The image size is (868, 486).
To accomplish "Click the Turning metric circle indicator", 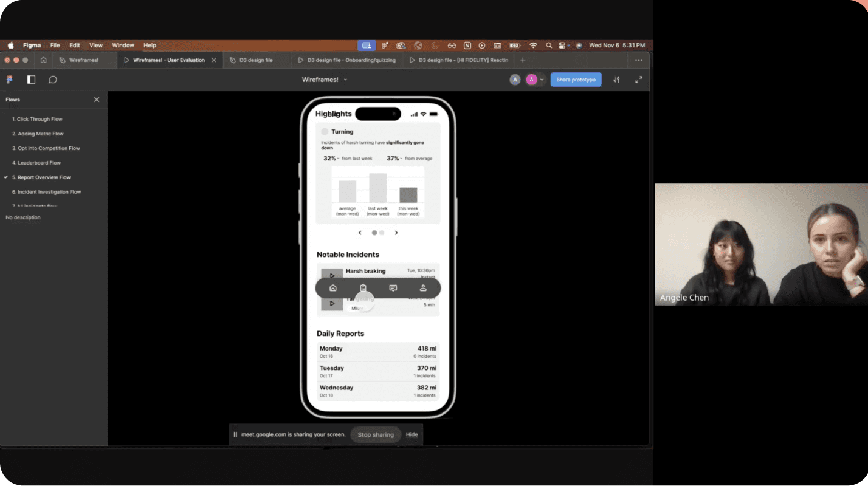I will (x=325, y=132).
